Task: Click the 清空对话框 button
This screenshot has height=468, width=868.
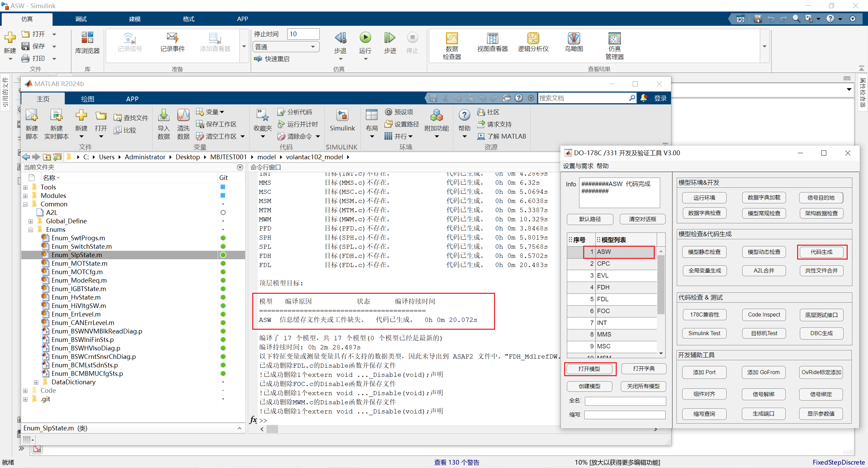Action: point(643,219)
